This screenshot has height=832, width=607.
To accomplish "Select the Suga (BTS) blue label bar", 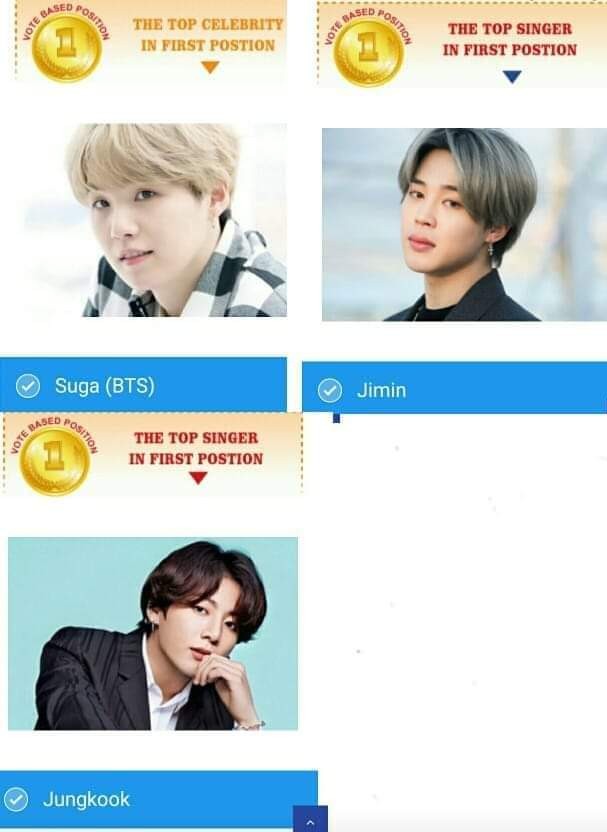I will coord(143,385).
